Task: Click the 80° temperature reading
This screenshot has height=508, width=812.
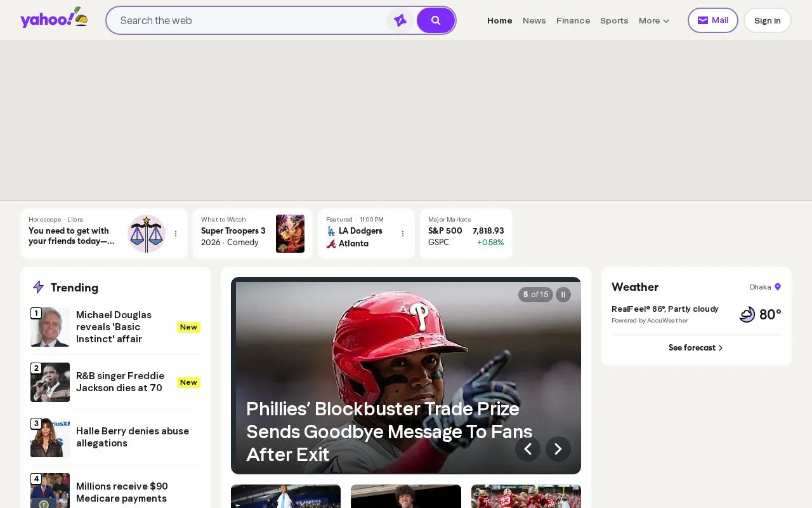Action: (770, 314)
